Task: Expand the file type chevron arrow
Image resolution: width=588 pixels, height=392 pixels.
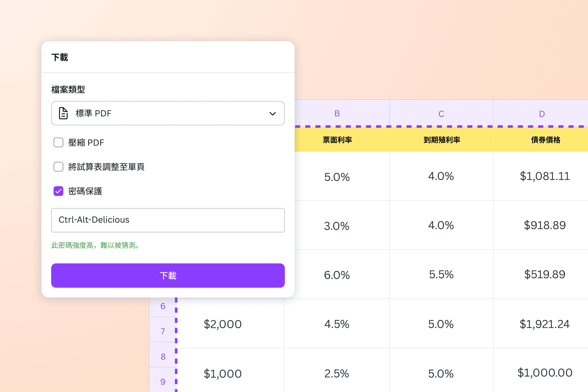Action: 272,114
